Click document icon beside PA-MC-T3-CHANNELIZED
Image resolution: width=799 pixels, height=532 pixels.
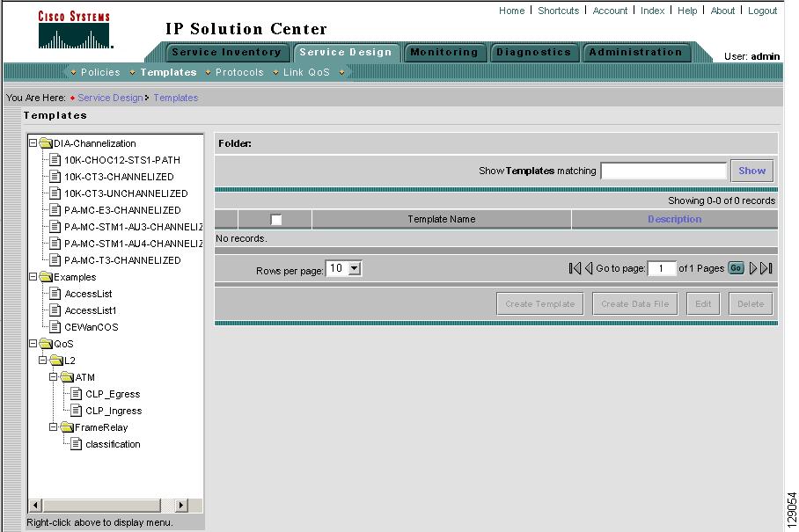[x=55, y=260]
